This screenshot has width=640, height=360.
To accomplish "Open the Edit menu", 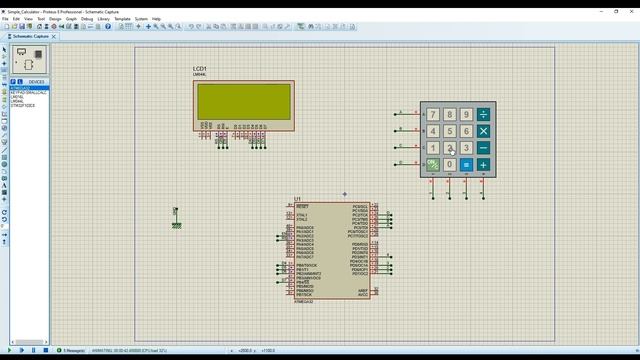I will 16,19.
